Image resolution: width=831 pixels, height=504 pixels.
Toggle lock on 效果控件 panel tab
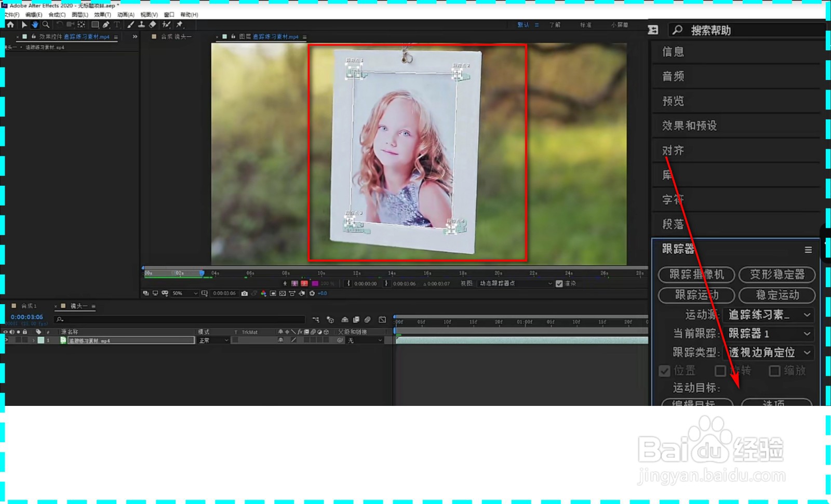tap(33, 37)
